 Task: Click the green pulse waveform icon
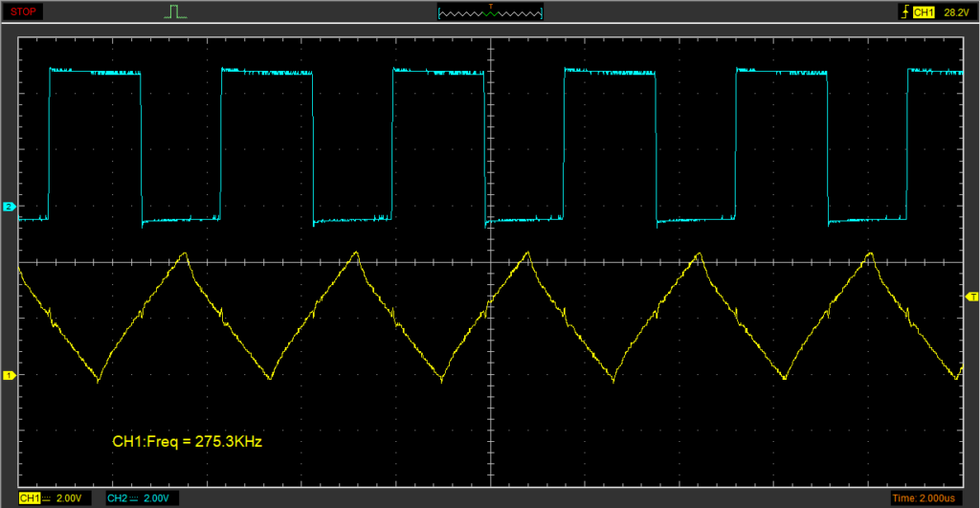click(174, 12)
